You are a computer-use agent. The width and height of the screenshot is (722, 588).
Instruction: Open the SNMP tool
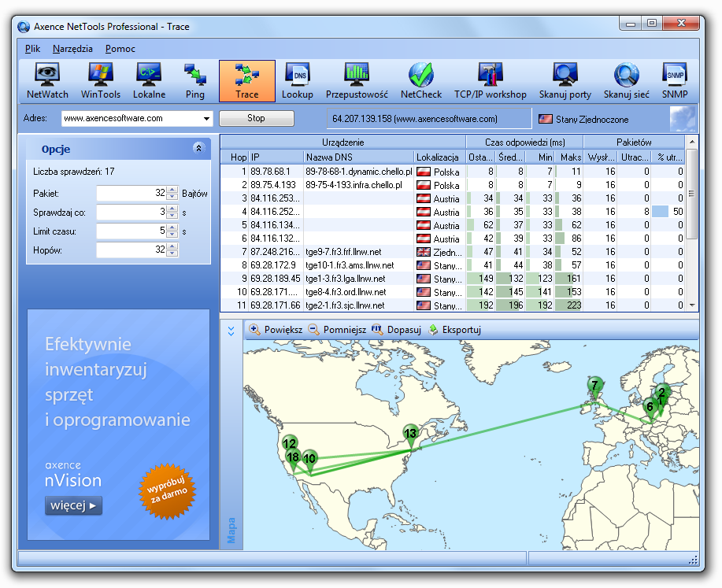(675, 81)
